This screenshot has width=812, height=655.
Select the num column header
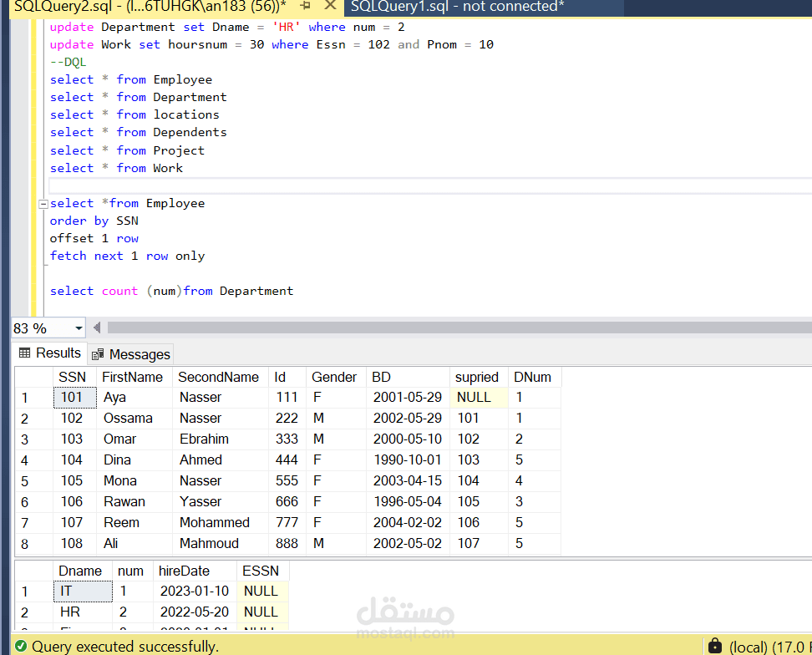(x=133, y=571)
